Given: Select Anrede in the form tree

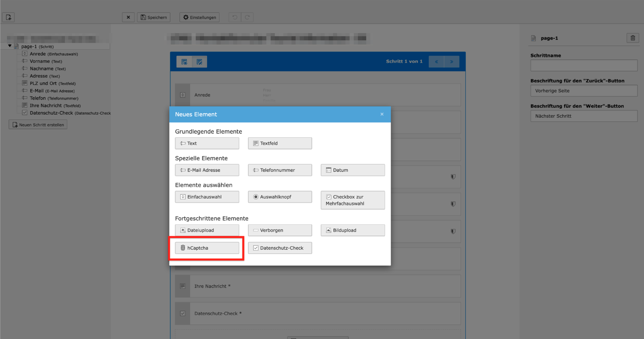Looking at the screenshot, I should tap(38, 54).
